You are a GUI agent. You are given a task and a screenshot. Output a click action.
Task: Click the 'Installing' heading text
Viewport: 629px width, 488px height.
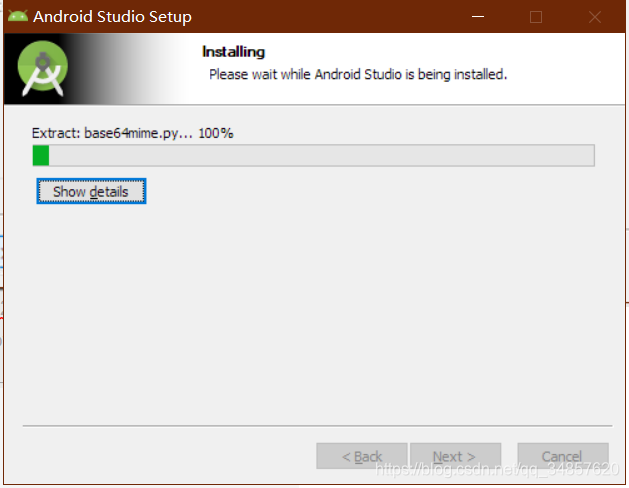(x=233, y=52)
